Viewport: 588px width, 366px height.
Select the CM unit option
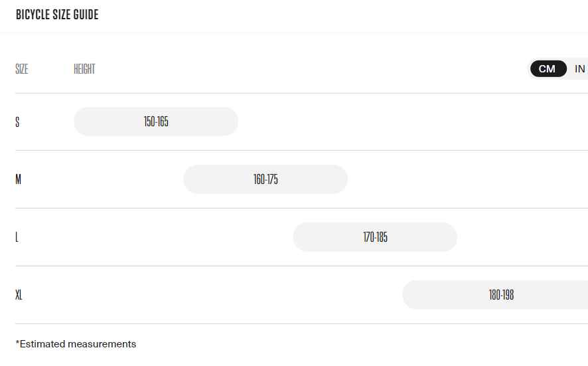pos(548,69)
